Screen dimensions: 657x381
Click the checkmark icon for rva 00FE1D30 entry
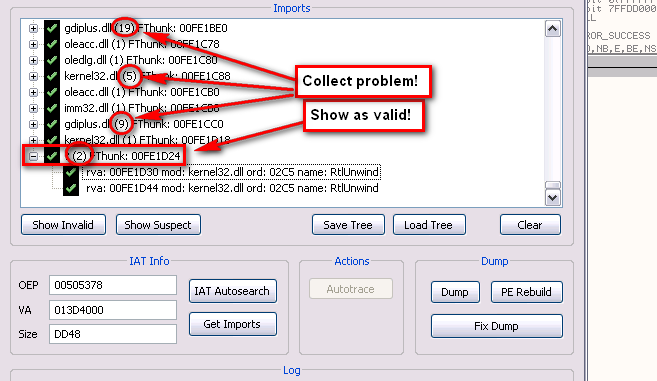(71, 172)
